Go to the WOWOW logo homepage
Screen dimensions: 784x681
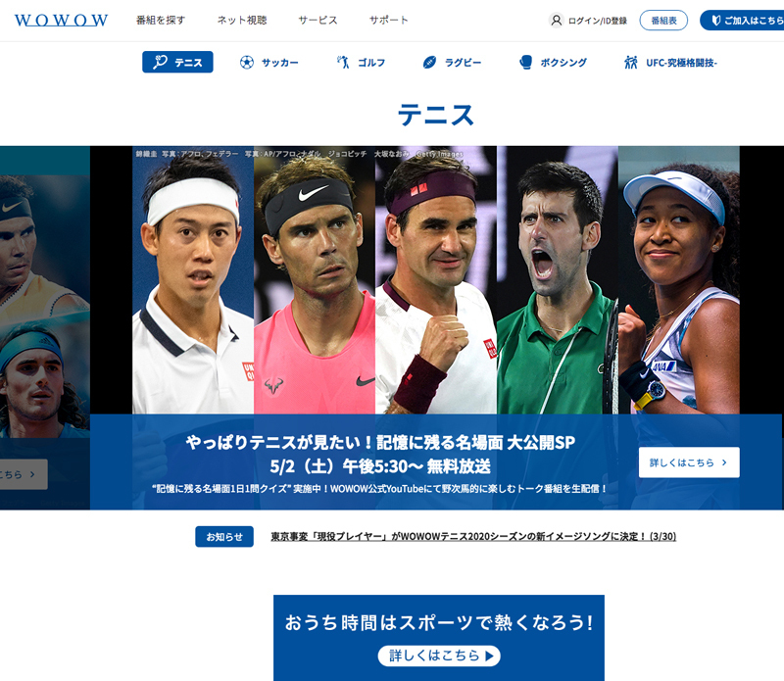click(61, 20)
